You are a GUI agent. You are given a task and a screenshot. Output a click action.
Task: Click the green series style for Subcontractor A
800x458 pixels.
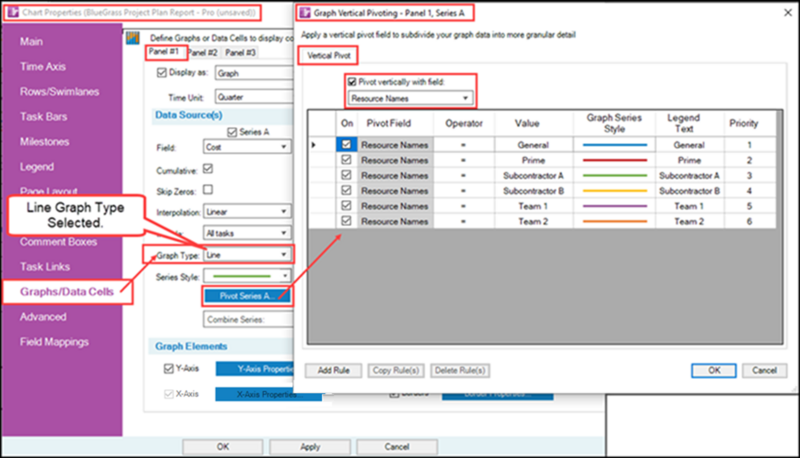tap(614, 175)
